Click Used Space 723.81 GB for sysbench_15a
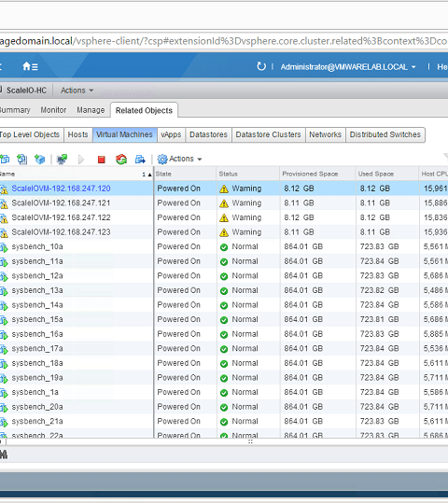 pos(379,319)
